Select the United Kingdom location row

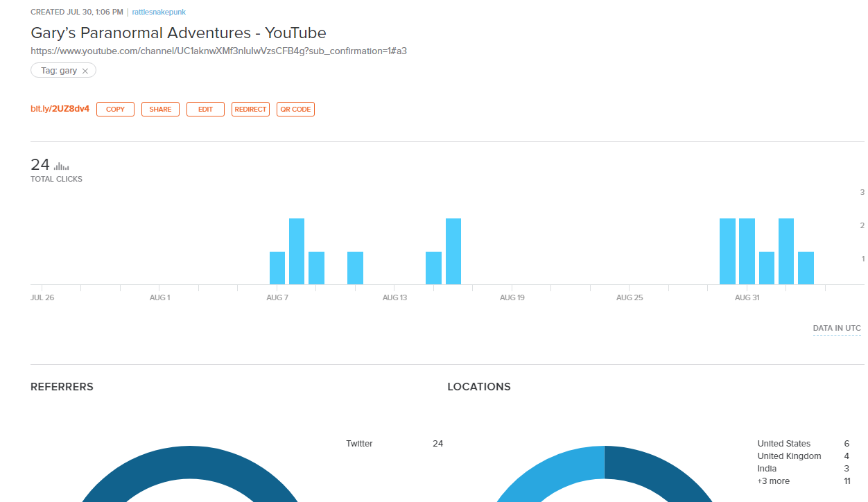tap(803, 456)
